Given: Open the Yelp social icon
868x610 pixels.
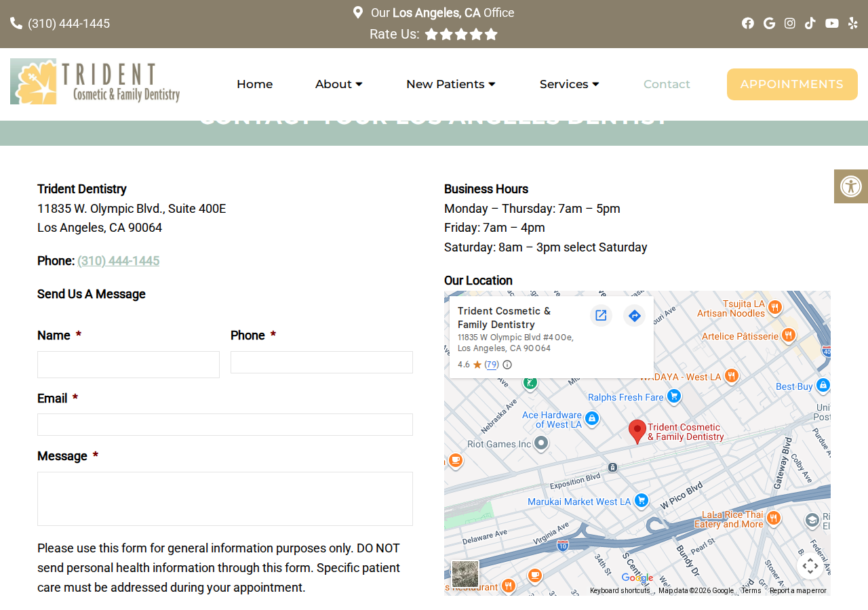Looking at the screenshot, I should [853, 23].
